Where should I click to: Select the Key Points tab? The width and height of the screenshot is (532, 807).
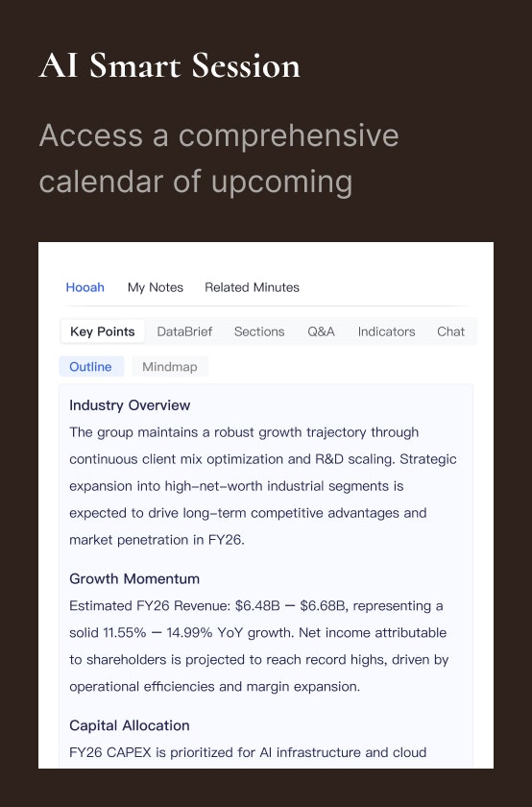(103, 331)
